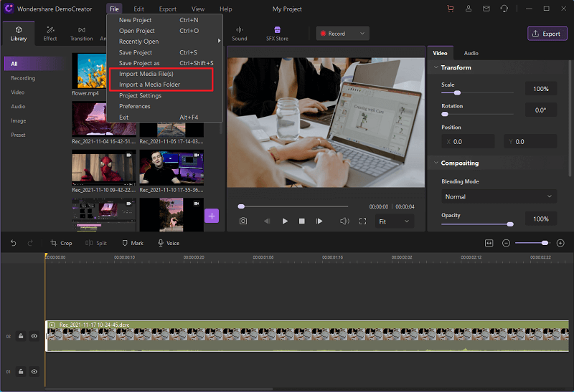Open the Fit zoom dropdown

[x=394, y=221]
